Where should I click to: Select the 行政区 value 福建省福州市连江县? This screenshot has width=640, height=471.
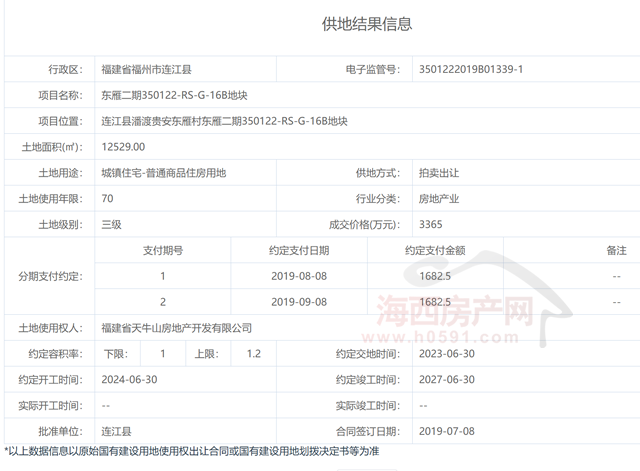click(x=146, y=69)
